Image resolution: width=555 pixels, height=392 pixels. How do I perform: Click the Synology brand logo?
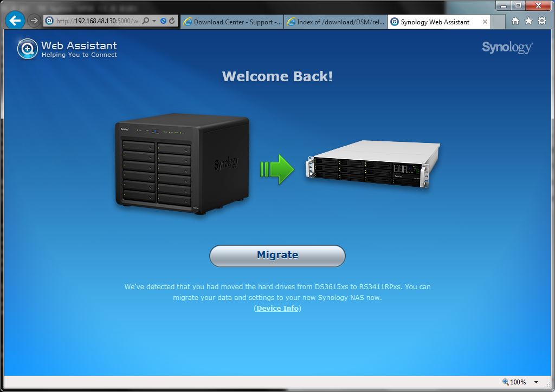click(507, 47)
